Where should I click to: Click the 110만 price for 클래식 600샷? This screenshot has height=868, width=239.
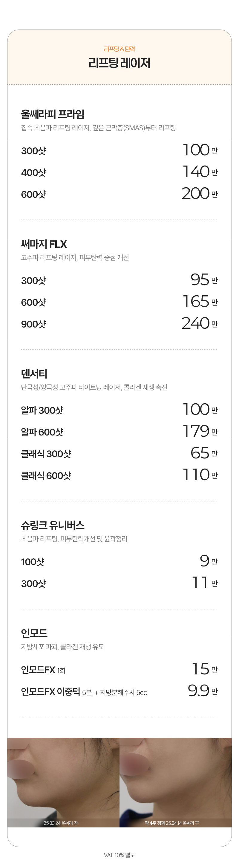[200, 475]
